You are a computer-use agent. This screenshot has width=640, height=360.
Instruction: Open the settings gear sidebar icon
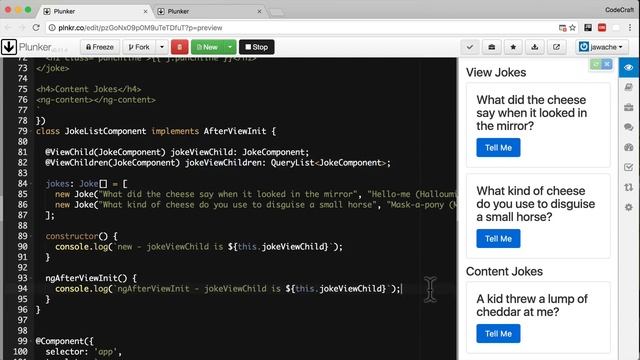pyautogui.click(x=629, y=207)
